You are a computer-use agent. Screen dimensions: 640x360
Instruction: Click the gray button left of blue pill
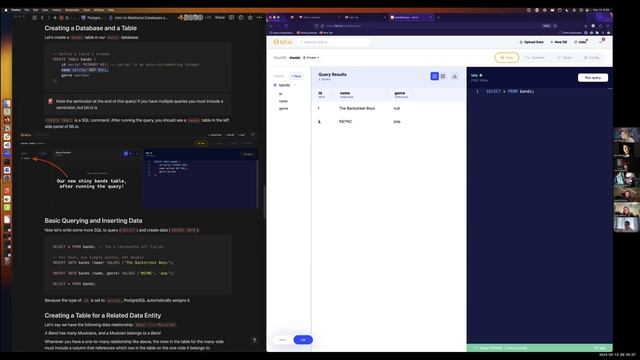tap(282, 340)
